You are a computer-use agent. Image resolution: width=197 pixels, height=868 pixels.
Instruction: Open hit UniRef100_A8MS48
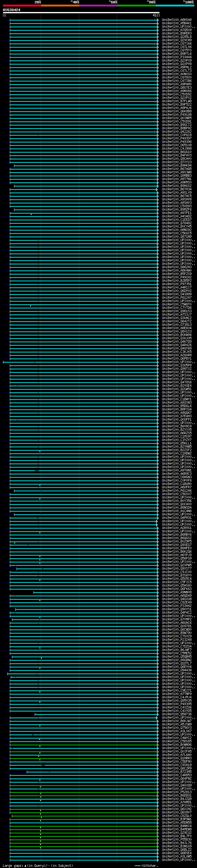177,20
